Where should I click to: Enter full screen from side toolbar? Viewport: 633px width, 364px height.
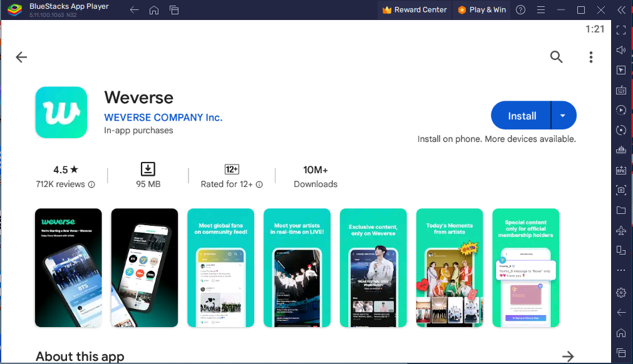[621, 30]
